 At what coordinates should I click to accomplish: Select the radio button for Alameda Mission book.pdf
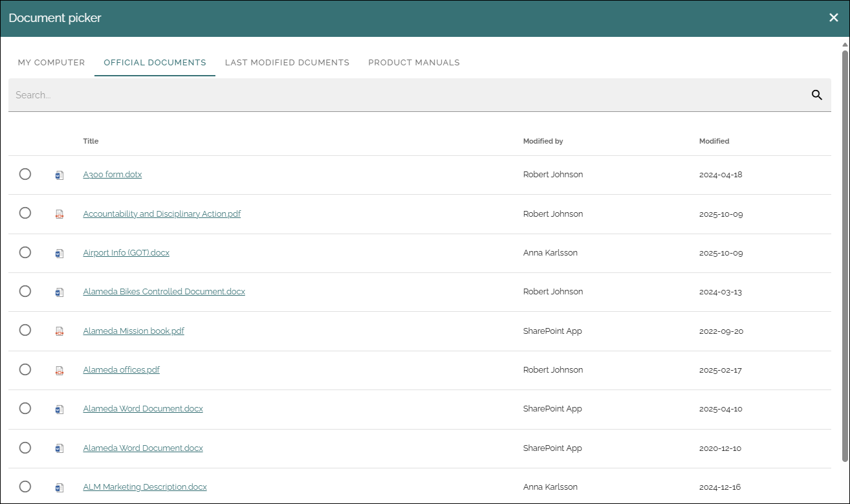[25, 330]
